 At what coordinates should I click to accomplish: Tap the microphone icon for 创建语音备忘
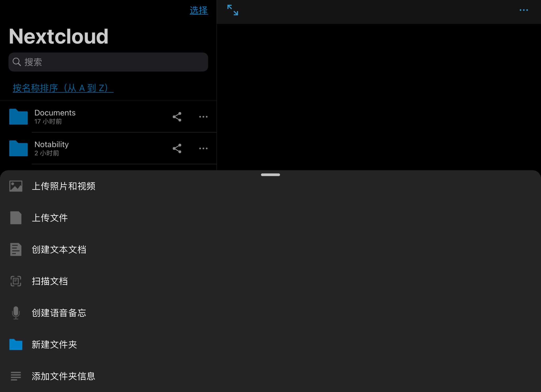click(x=16, y=313)
